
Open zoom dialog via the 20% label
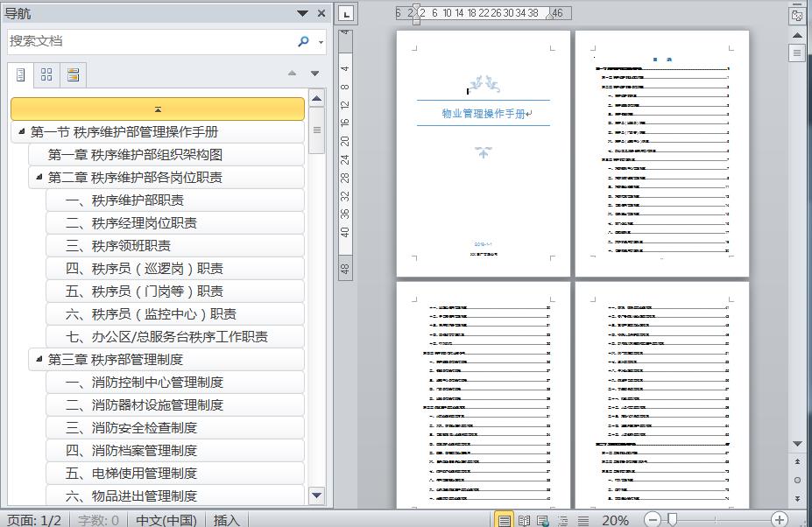[x=615, y=520]
